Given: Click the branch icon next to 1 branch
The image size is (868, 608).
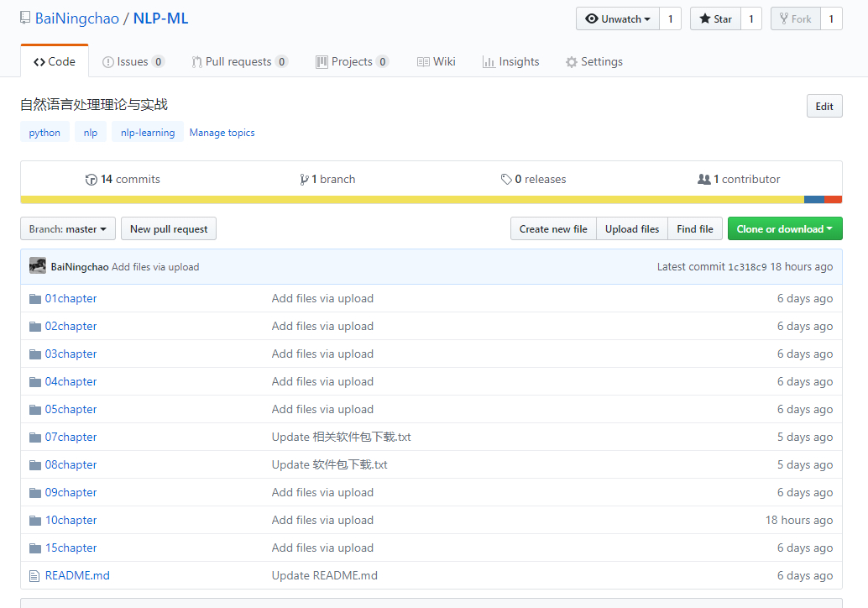Looking at the screenshot, I should [x=304, y=180].
